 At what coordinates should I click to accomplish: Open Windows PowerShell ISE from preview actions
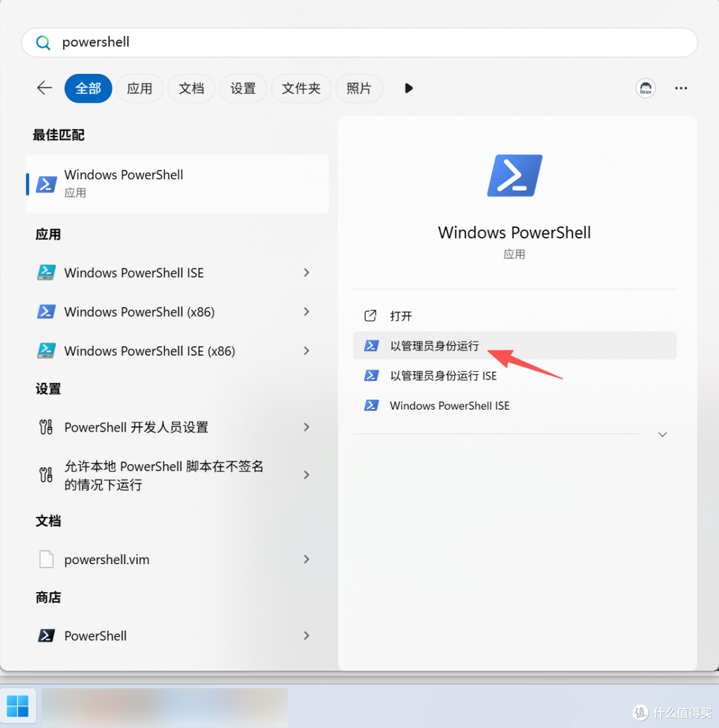515,406
